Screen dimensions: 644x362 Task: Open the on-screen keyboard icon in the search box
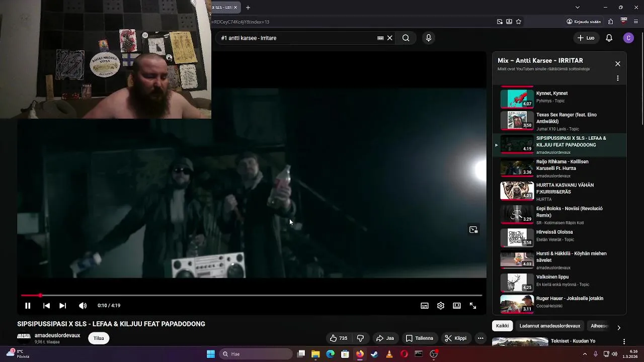(380, 38)
